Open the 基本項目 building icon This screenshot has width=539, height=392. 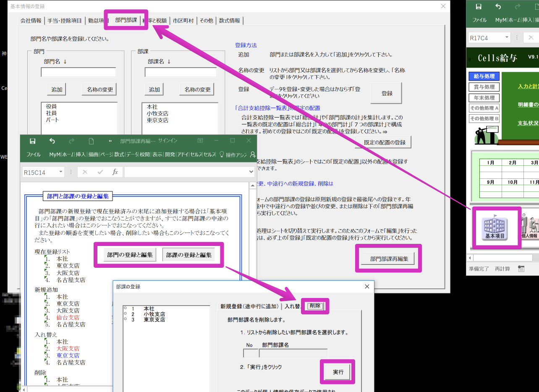click(496, 228)
